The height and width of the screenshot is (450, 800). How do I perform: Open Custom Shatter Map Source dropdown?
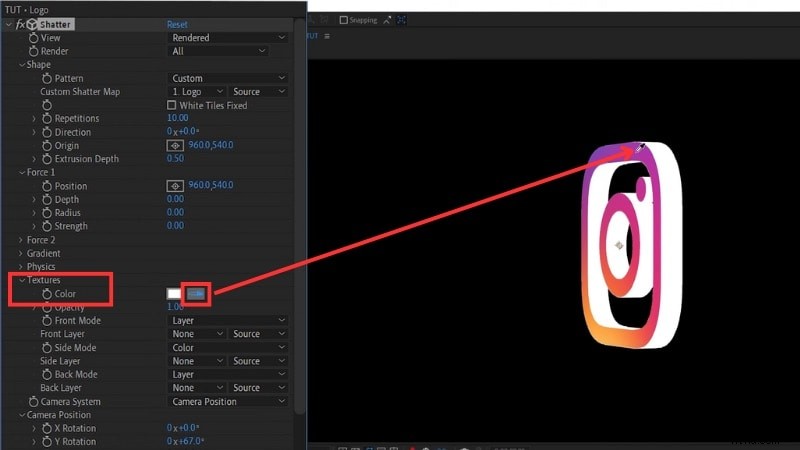[x=258, y=91]
